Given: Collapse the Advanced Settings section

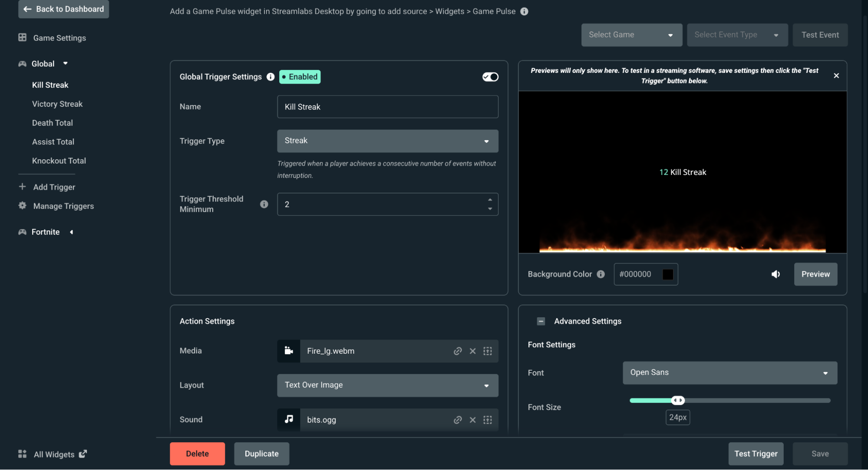Looking at the screenshot, I should [x=541, y=321].
